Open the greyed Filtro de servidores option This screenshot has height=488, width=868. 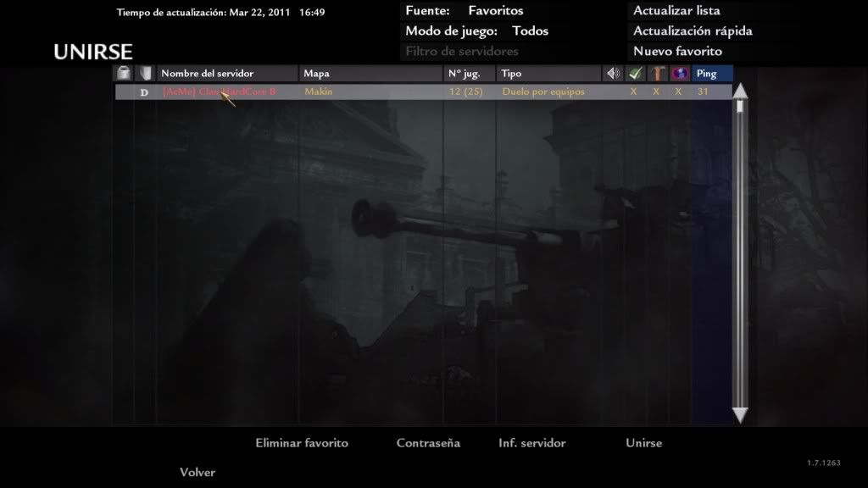coord(462,52)
